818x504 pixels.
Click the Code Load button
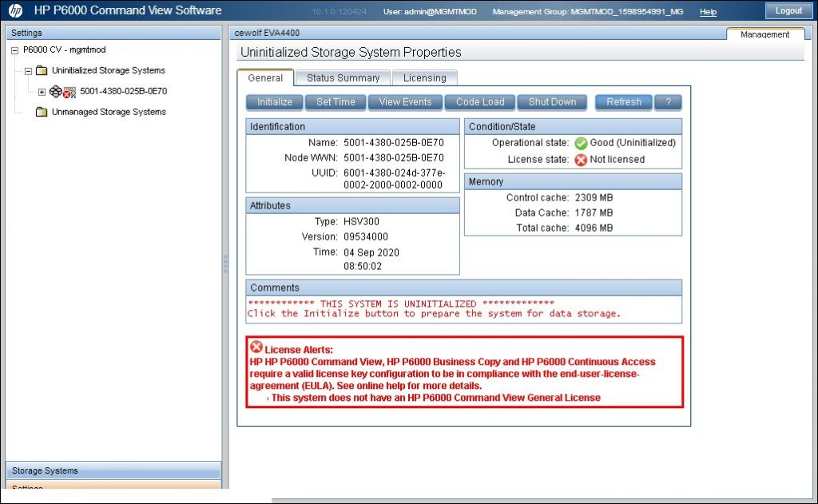tap(480, 101)
